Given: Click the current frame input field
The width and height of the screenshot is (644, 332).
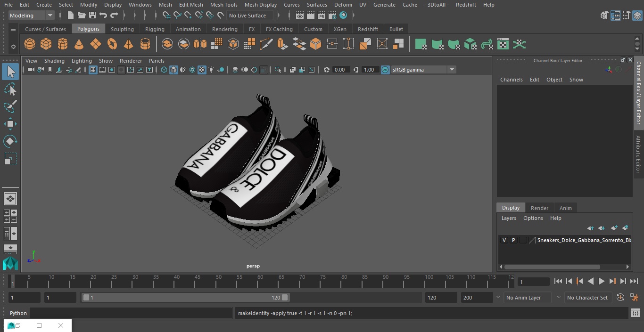Looking at the screenshot, I should tap(533, 282).
